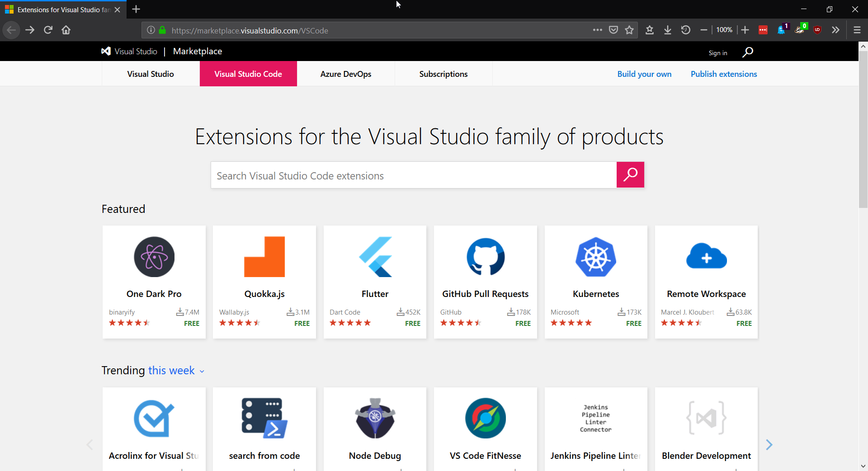Click the Sign in link

click(717, 53)
